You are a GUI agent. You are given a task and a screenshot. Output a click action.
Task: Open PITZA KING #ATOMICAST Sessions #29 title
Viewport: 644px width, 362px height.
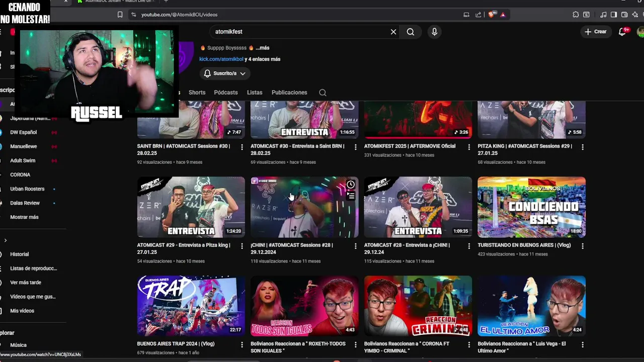[525, 149]
